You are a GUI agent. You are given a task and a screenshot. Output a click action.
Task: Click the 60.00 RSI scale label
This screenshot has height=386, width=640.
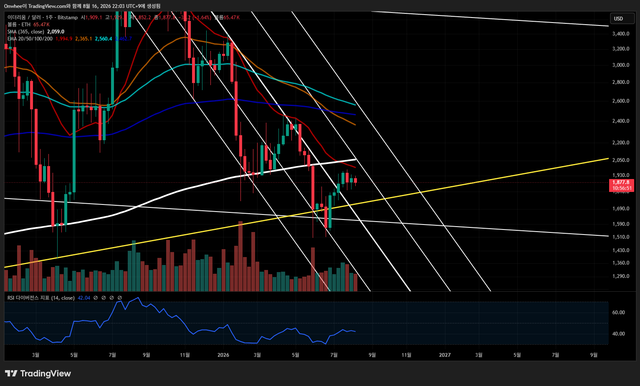tap(618, 312)
